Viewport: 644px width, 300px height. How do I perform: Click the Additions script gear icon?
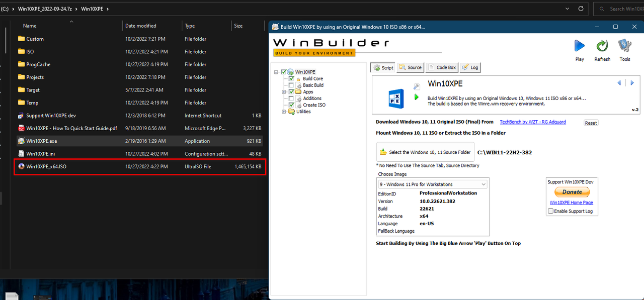pos(298,98)
